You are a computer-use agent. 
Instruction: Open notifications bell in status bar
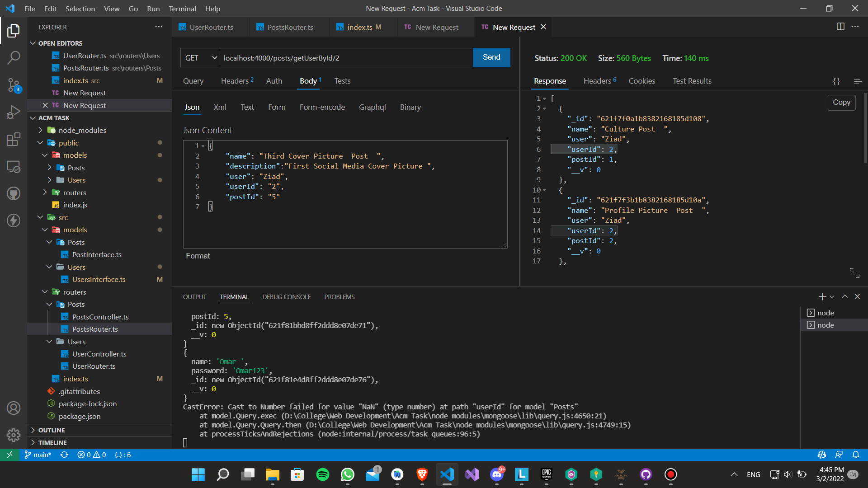(856, 455)
